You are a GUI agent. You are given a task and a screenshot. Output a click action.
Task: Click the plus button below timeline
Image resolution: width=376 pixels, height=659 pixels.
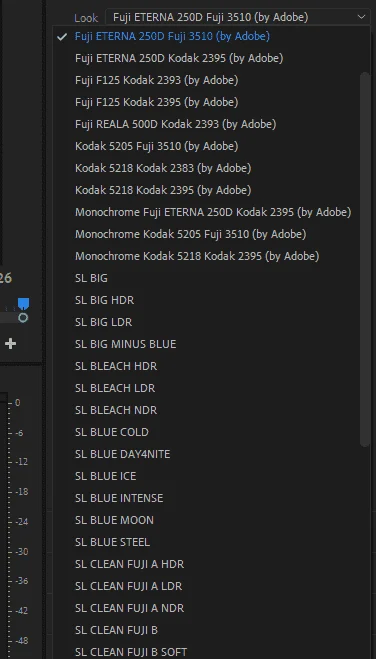click(x=11, y=344)
